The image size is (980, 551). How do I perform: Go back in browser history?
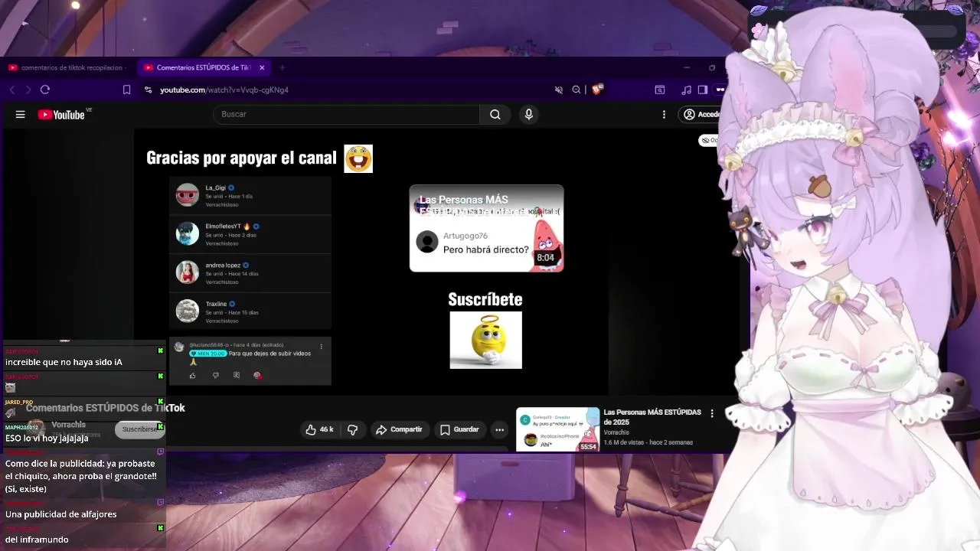coord(12,90)
